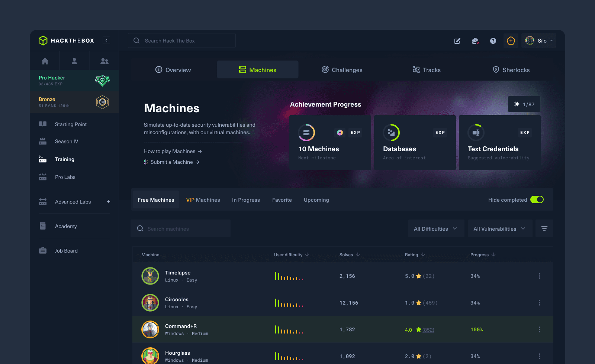Open the All Vulnerabilities dropdown

point(500,228)
